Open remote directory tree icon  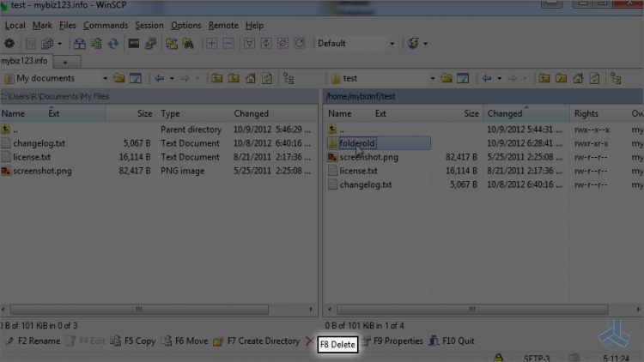616,78
